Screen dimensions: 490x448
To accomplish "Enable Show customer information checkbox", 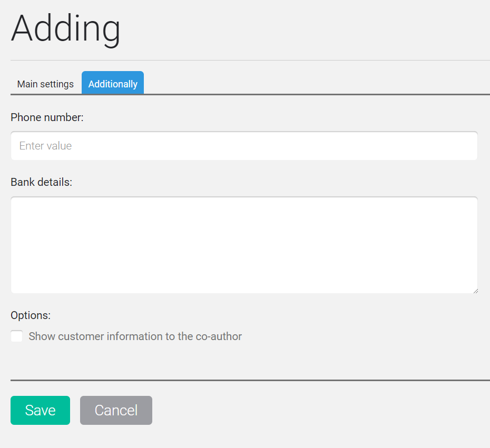I will coord(16,336).
